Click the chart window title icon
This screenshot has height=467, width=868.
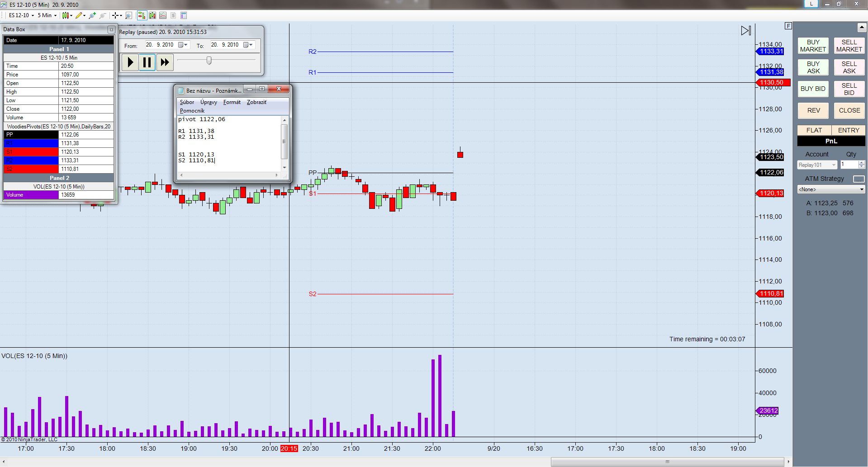4,5
